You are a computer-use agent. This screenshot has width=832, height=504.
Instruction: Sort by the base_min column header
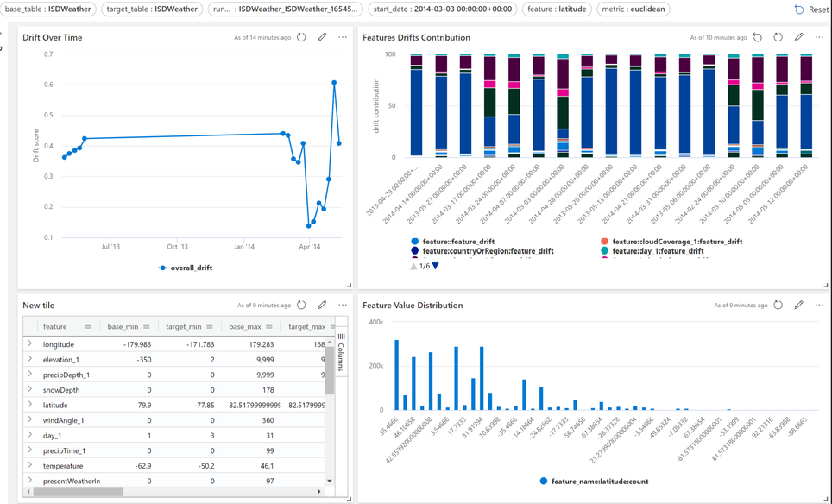[x=123, y=326]
